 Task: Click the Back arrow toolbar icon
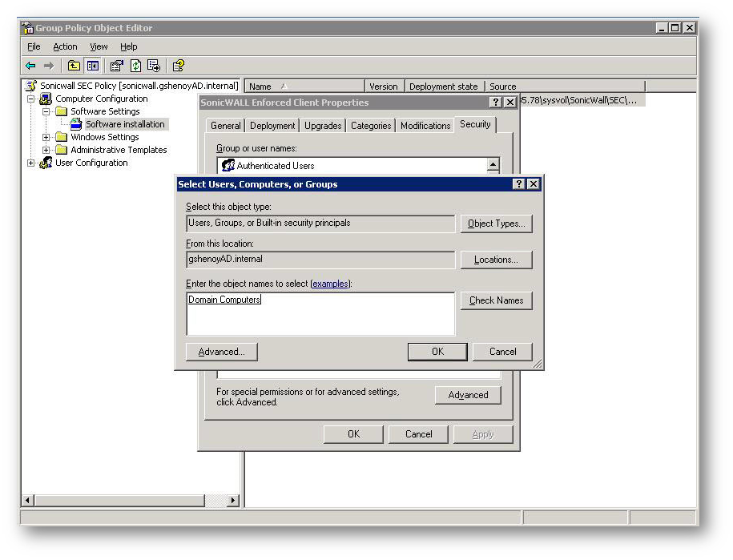coord(30,66)
